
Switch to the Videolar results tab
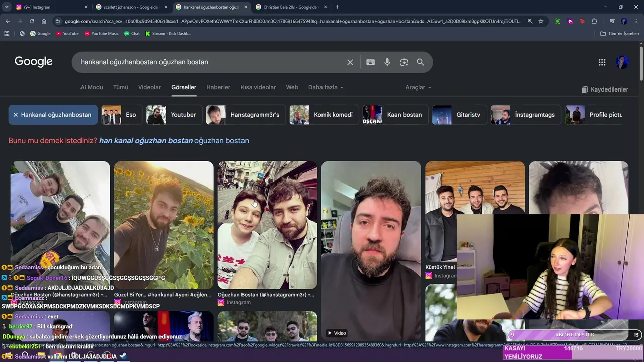pyautogui.click(x=149, y=87)
